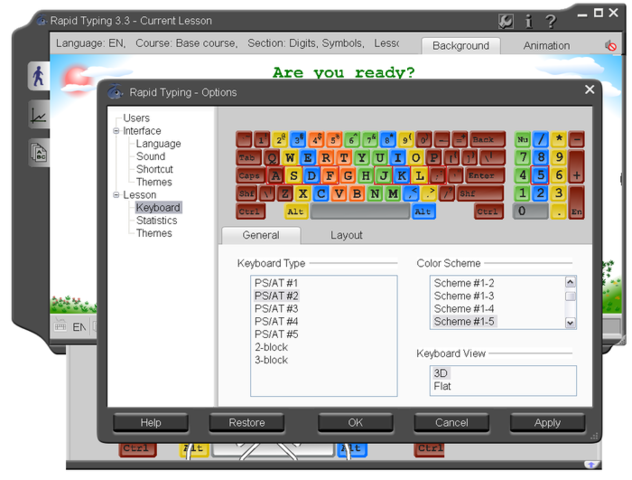This screenshot has height=480, width=632.
Task: Select Users in the options tree
Action: pos(136,118)
